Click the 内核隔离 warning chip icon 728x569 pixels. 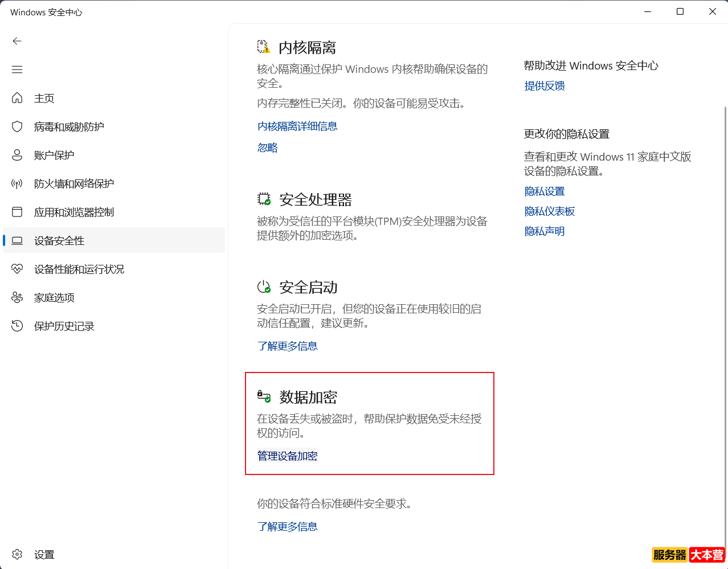click(x=264, y=47)
